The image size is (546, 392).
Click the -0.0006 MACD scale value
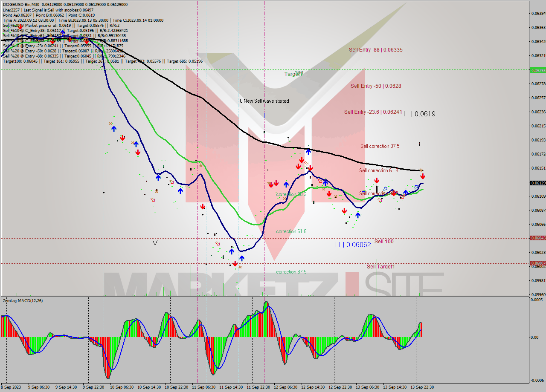[537, 380]
